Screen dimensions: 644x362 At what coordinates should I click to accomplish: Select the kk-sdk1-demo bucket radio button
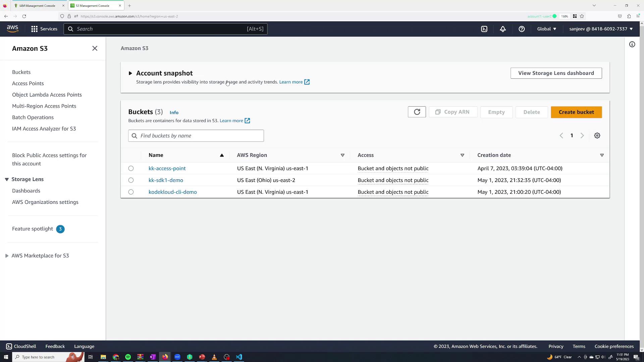pos(131,180)
